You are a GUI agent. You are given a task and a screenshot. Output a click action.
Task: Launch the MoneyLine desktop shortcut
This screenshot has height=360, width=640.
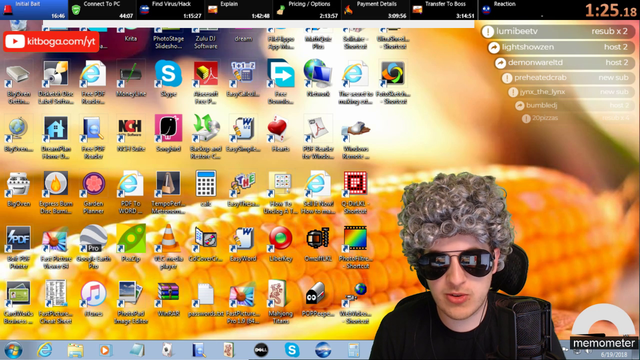[131, 78]
